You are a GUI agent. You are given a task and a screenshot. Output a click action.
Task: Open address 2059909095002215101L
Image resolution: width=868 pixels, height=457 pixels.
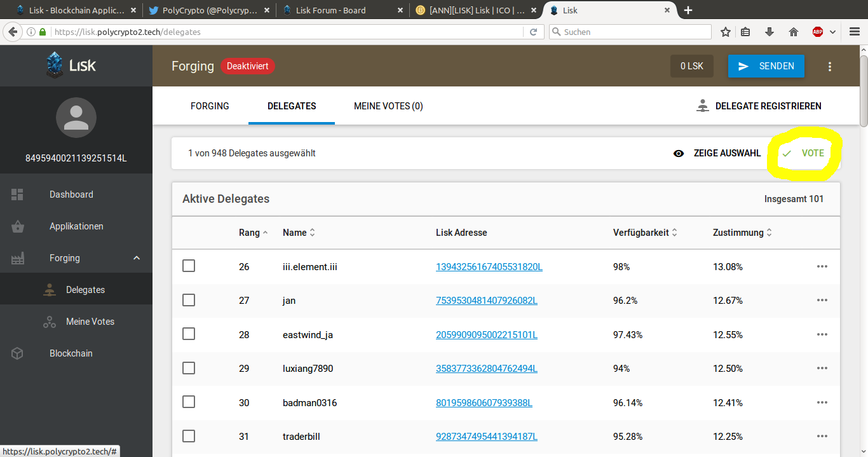coord(487,335)
